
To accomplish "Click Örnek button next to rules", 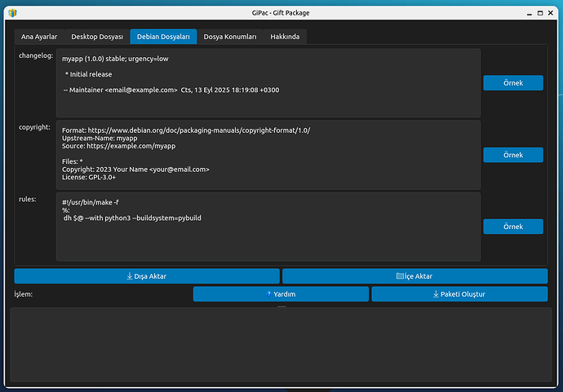I will 513,227.
